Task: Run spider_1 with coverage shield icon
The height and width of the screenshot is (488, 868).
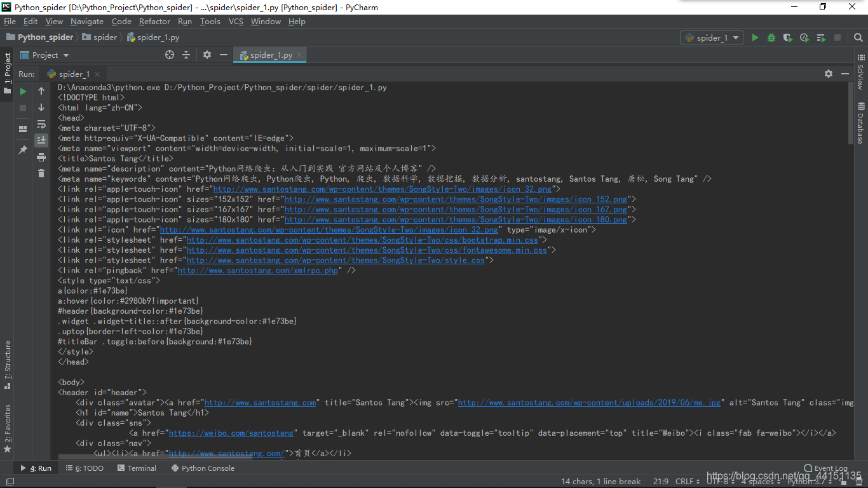Action: tap(788, 37)
